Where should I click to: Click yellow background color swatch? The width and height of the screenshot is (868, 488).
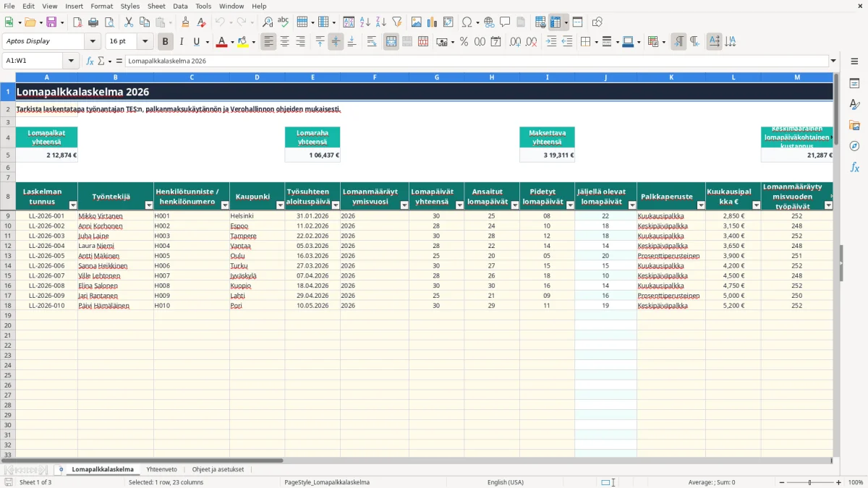point(242,42)
